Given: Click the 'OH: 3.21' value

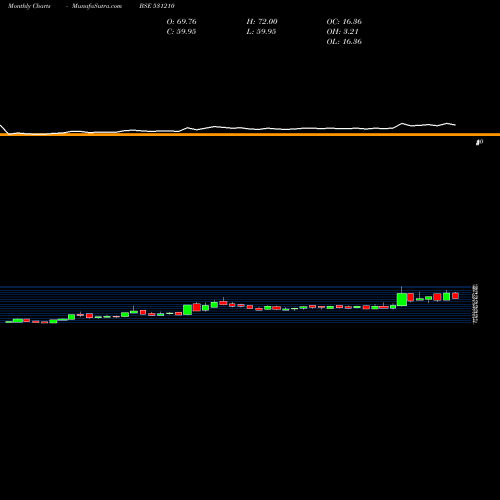Looking at the screenshot, I should pos(342,32).
